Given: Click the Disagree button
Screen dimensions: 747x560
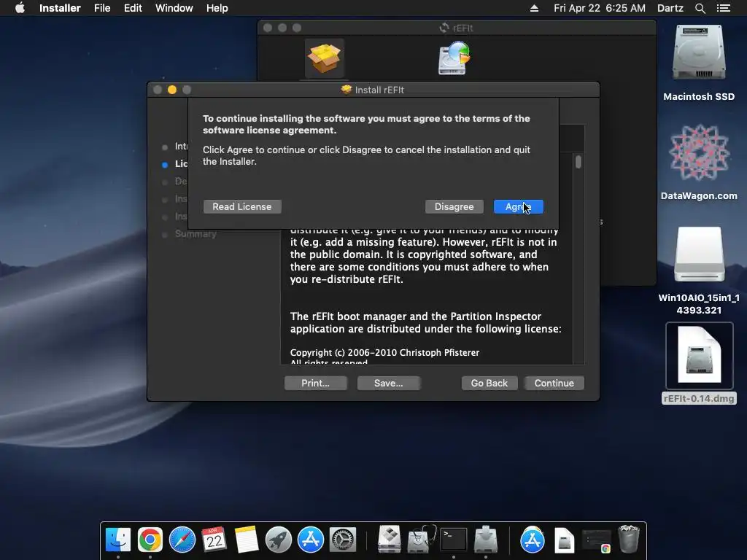Looking at the screenshot, I should click(454, 206).
